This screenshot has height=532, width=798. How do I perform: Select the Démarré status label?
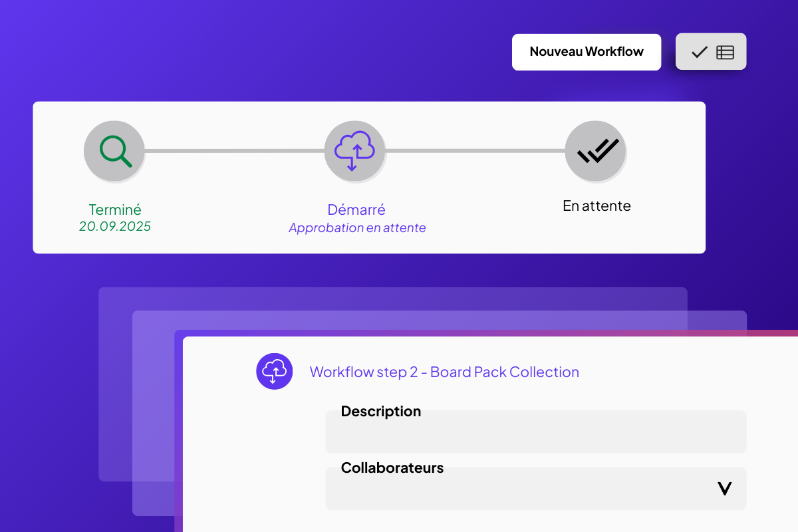click(x=356, y=209)
